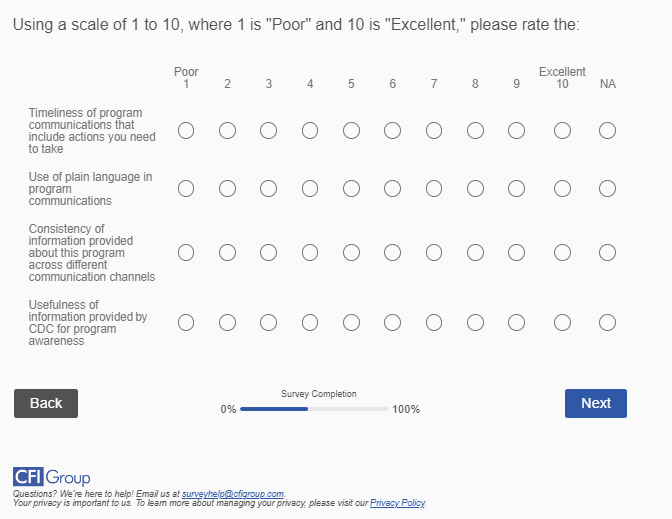Click the Survey Completion progress bar

coord(314,409)
